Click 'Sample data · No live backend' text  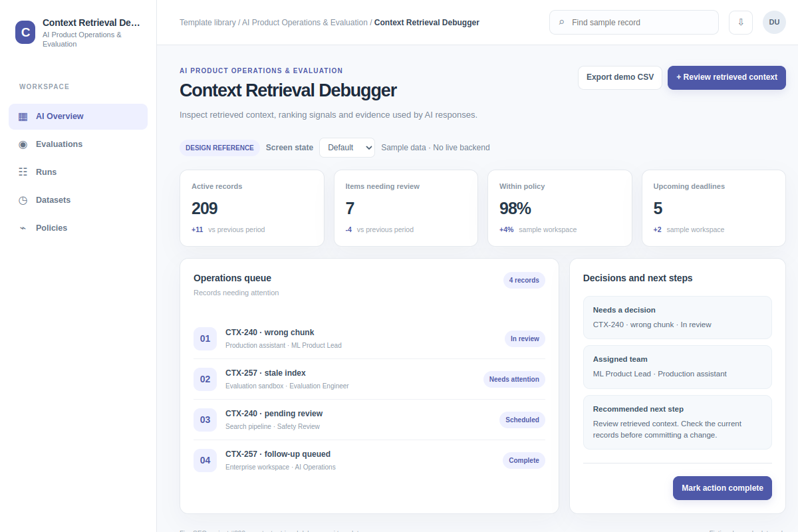coord(436,148)
